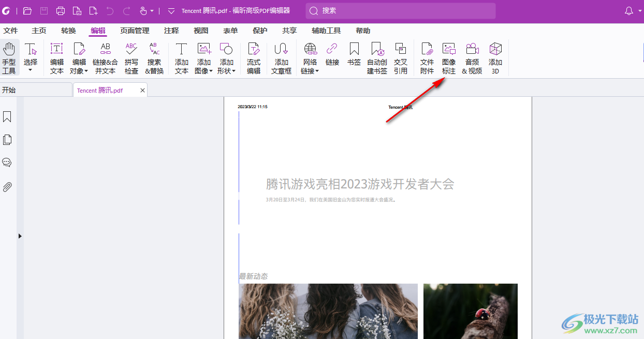
Task: Open the 辅助工具 ribbon tab
Action: click(326, 31)
